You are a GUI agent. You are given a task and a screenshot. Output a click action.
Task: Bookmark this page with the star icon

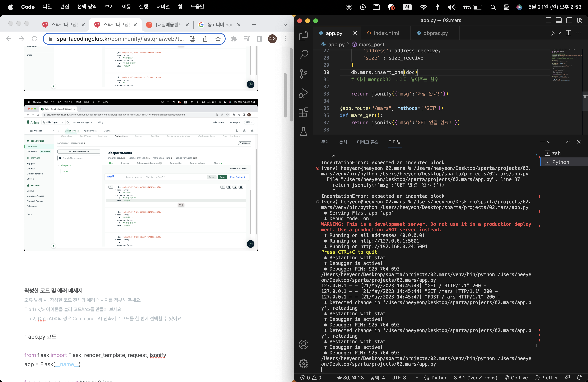(218, 39)
